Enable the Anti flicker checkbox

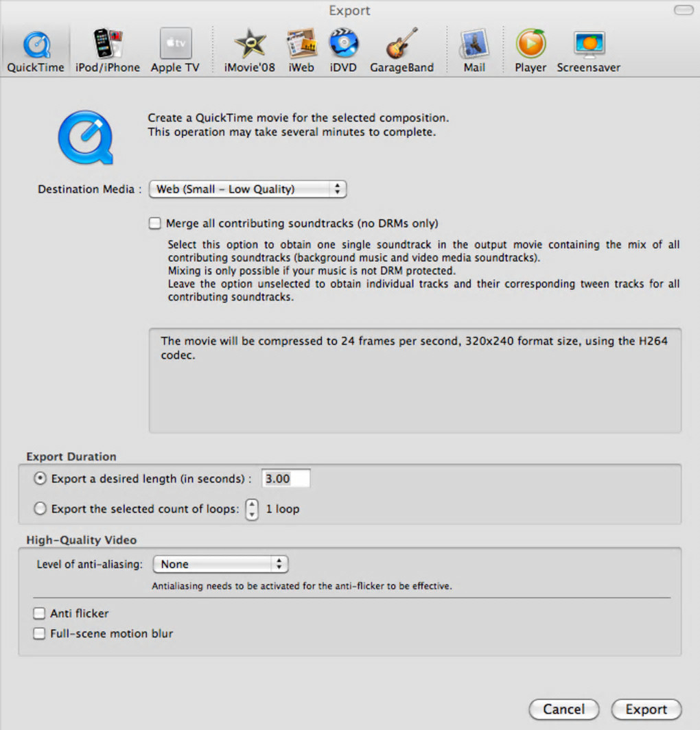click(x=39, y=613)
